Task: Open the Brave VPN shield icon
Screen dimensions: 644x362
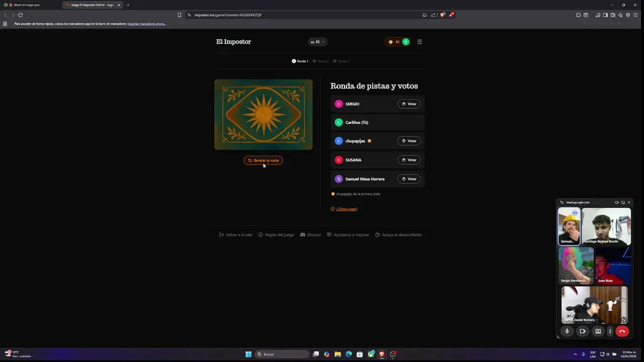Action: coord(628,15)
